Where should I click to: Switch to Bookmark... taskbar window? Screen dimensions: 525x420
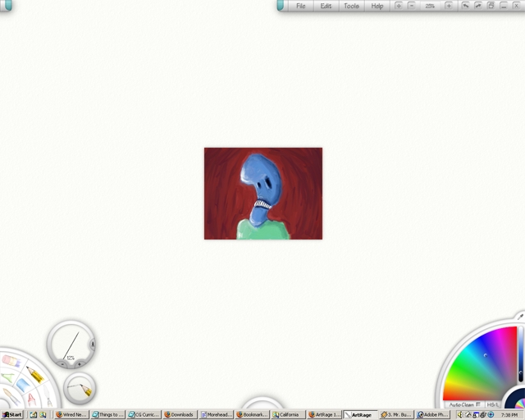(x=253, y=414)
